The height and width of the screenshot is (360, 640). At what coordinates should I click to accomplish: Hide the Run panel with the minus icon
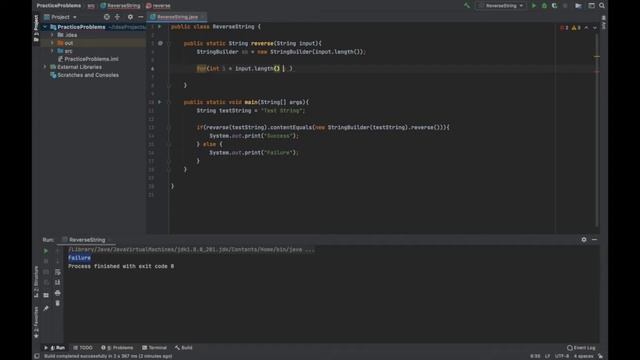(x=595, y=240)
